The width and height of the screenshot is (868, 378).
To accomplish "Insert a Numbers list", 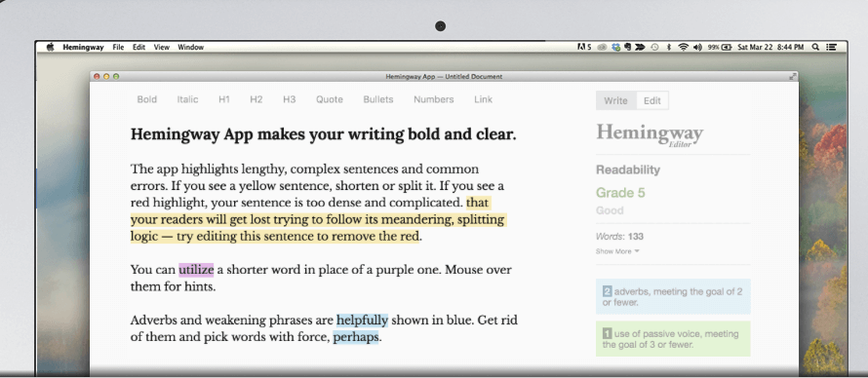I will 433,99.
